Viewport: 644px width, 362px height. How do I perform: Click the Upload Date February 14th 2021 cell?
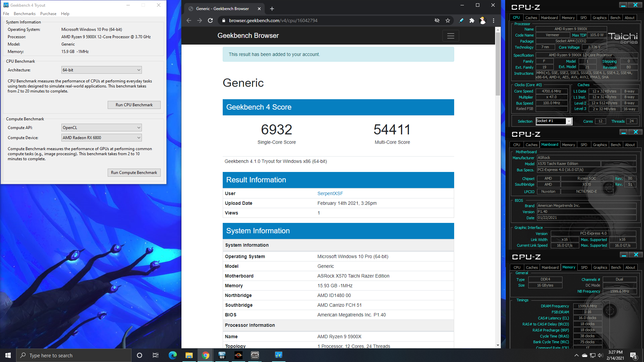point(347,203)
